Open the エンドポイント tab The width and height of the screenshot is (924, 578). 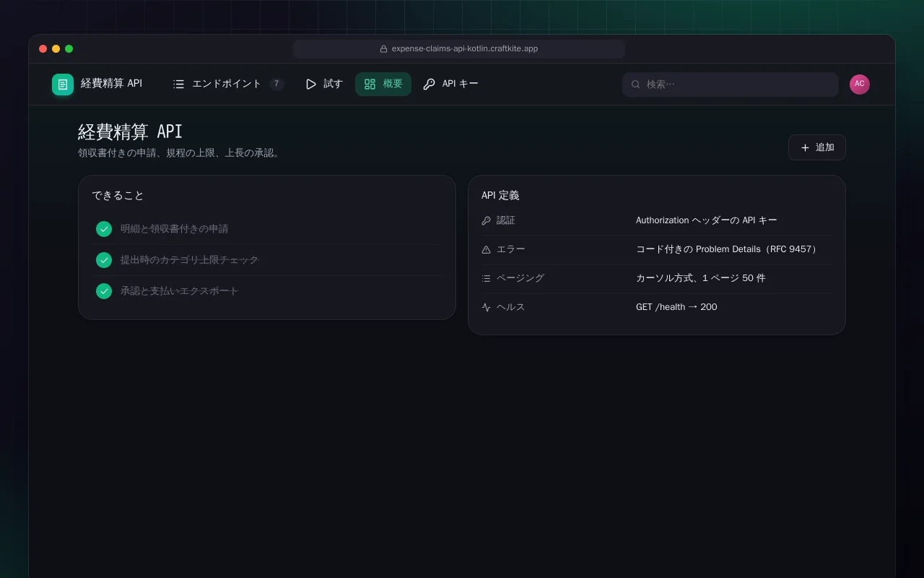pos(229,85)
